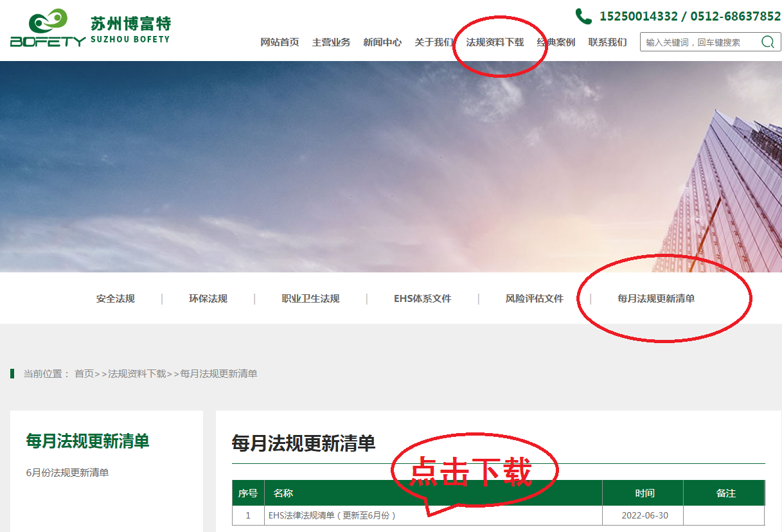This screenshot has height=532, width=782.
Task: Open 关于我们 navigation item
Action: [434, 42]
